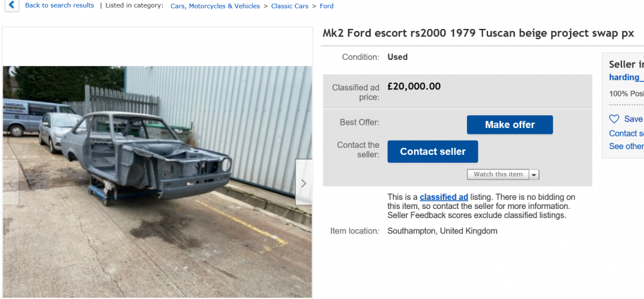Open the classified ad info link

(x=444, y=197)
